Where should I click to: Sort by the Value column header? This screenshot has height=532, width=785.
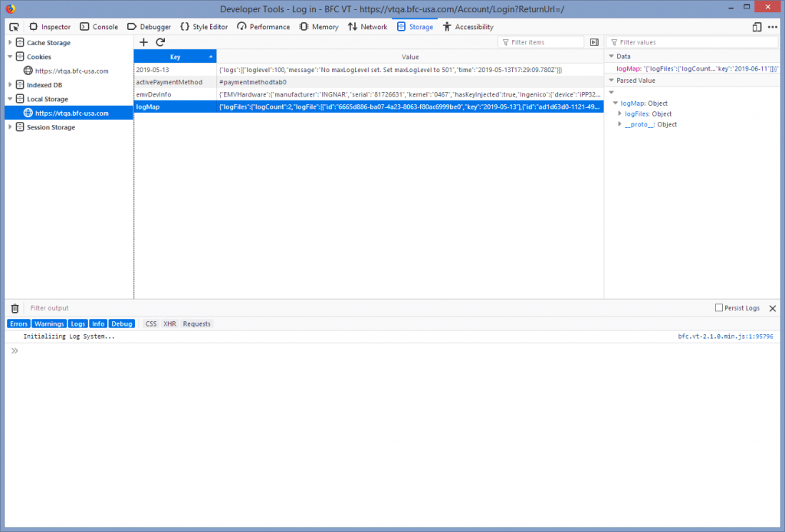[410, 57]
